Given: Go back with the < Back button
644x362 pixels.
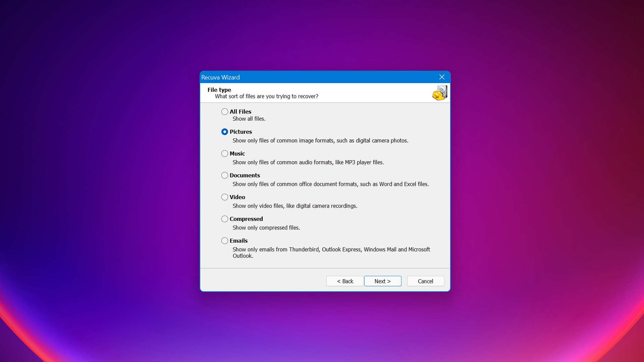Looking at the screenshot, I should [x=345, y=281].
